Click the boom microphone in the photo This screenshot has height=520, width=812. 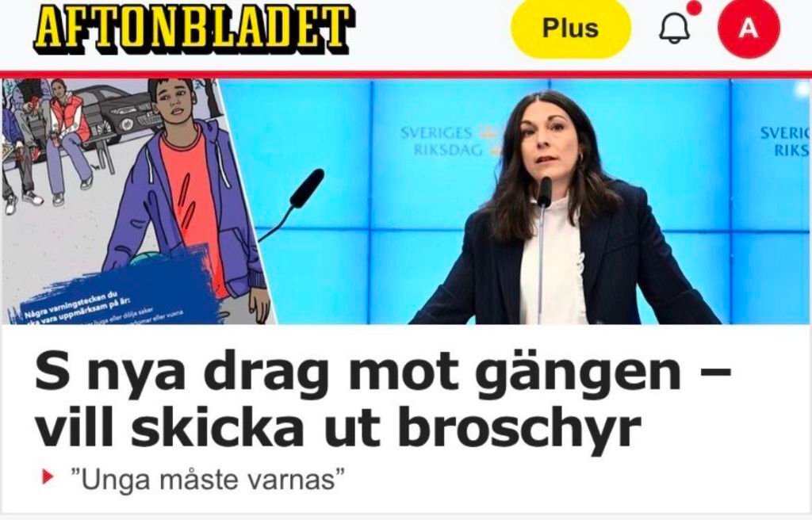(293, 203)
